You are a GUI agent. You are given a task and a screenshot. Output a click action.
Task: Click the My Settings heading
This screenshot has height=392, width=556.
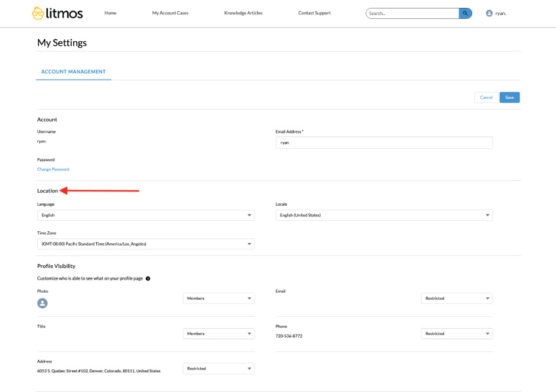coord(62,43)
